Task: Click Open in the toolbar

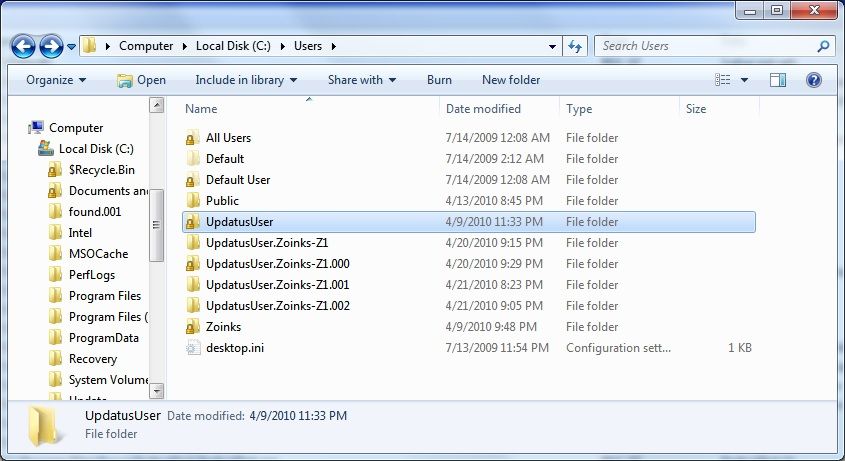Action: [x=141, y=80]
